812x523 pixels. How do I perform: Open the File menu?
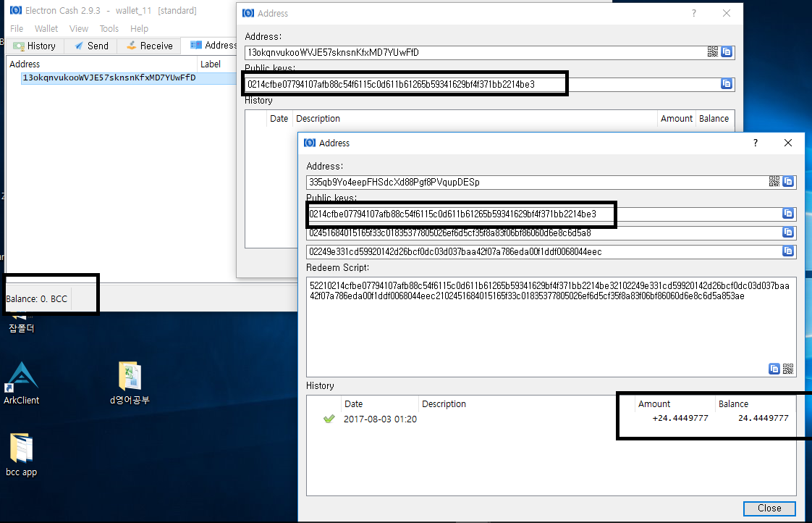(17, 28)
